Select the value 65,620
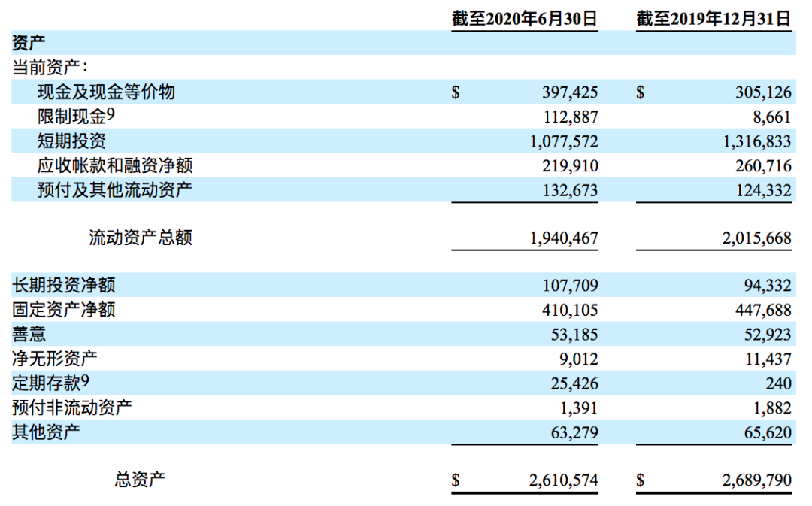 coord(768,432)
